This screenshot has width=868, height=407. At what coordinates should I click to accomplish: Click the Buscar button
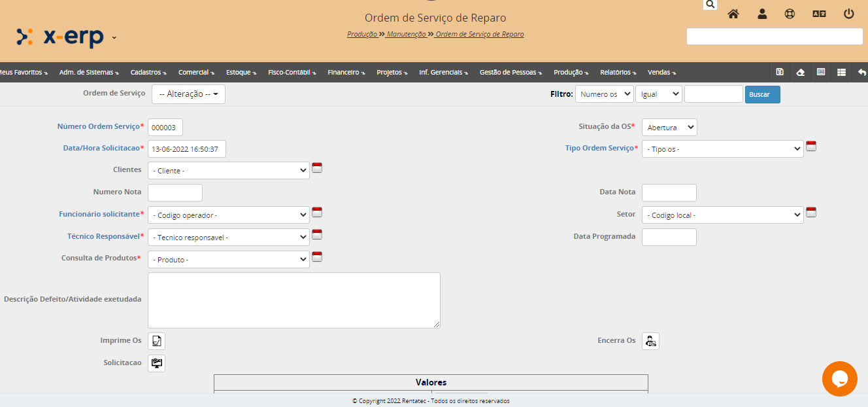762,95
